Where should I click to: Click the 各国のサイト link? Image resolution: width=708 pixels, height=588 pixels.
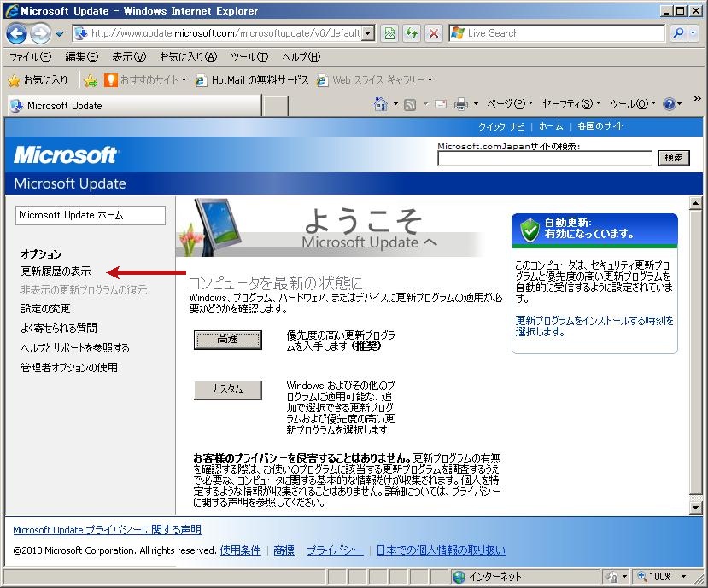600,126
